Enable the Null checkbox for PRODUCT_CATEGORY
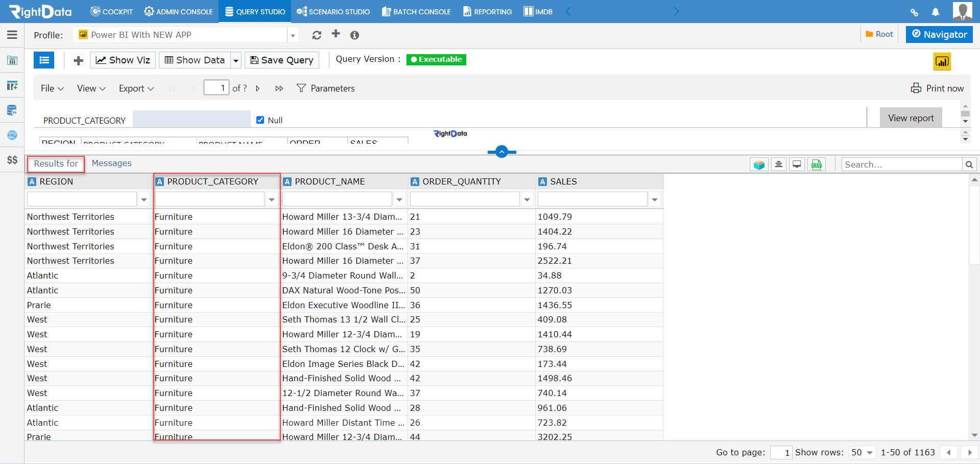Screen dimensions: 980x464 pos(260,120)
